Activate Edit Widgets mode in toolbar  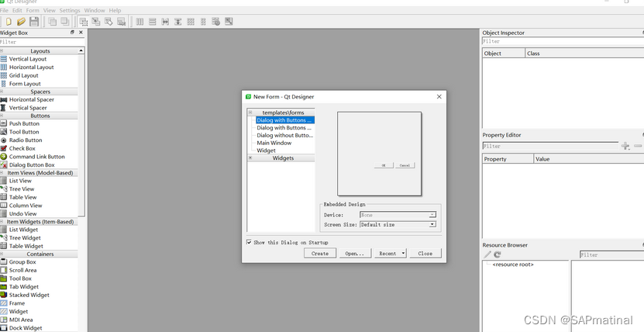(84, 22)
